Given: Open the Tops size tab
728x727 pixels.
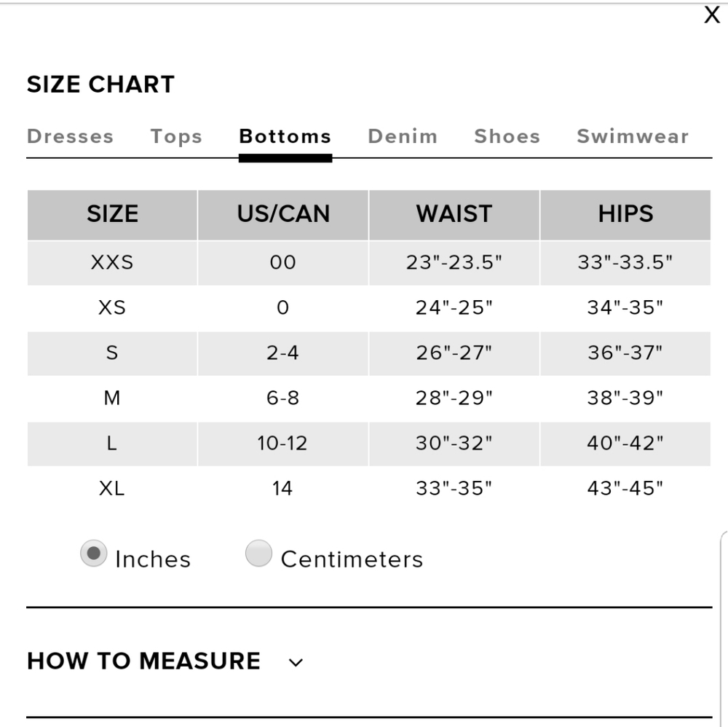Looking at the screenshot, I should click(x=176, y=136).
